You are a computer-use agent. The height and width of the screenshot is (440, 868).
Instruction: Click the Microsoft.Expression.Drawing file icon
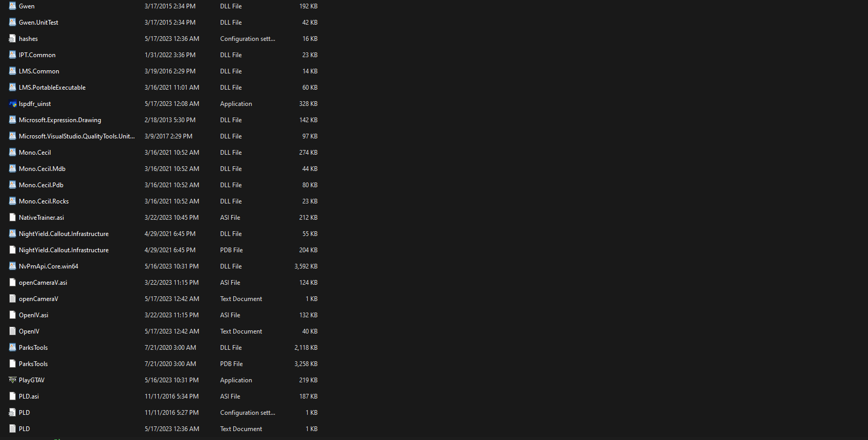[13, 120]
